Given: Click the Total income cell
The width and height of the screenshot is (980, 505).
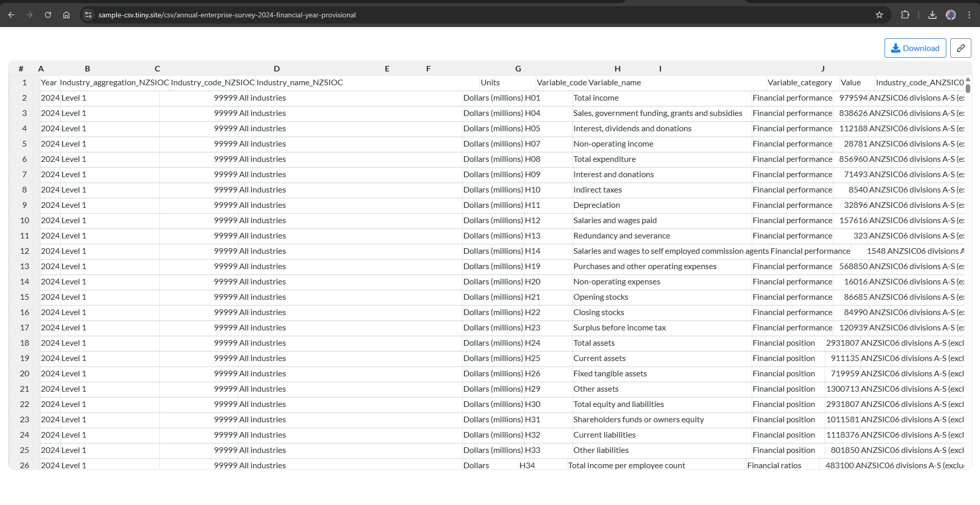Looking at the screenshot, I should (596, 98).
